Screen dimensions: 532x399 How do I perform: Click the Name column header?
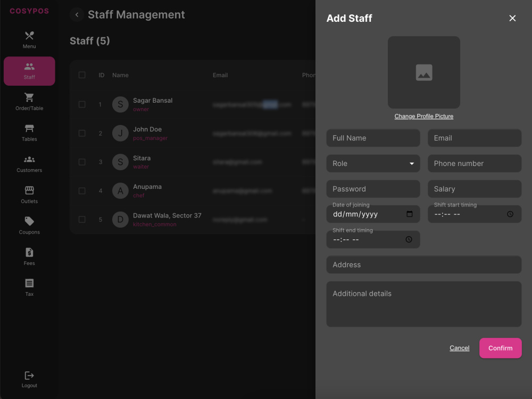120,76
